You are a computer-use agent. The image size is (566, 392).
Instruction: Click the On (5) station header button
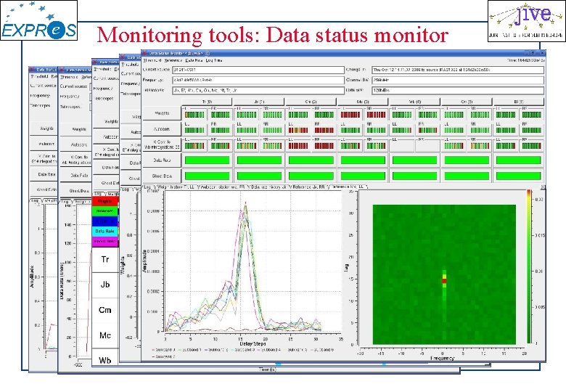pos(467,102)
